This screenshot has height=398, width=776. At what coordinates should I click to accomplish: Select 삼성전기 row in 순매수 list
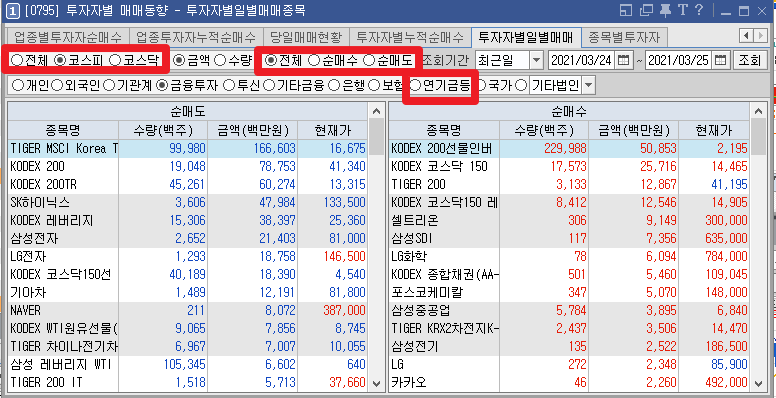tap(569, 347)
